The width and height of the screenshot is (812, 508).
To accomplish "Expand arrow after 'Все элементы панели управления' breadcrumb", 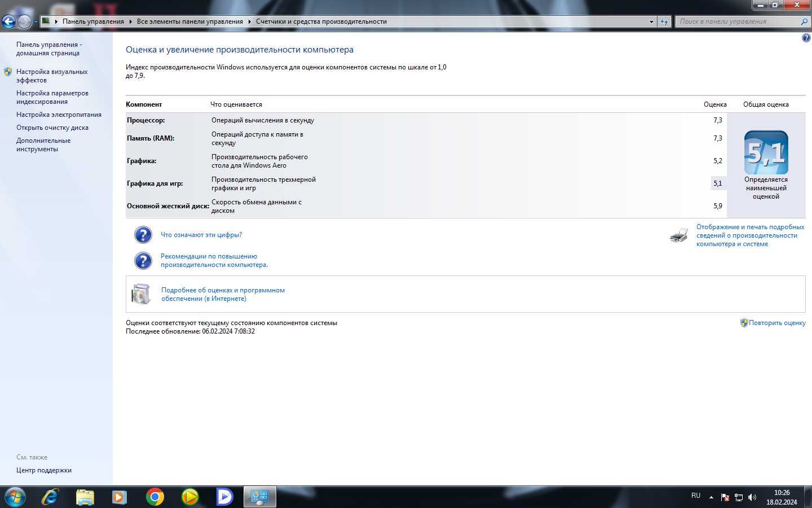I will pyautogui.click(x=249, y=21).
